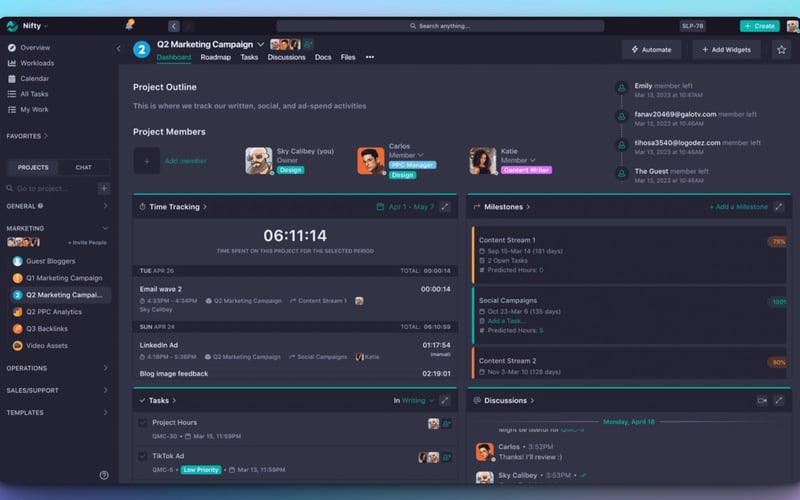Open the help question mark icon
Viewport: 800px width, 500px height.
(x=104, y=475)
